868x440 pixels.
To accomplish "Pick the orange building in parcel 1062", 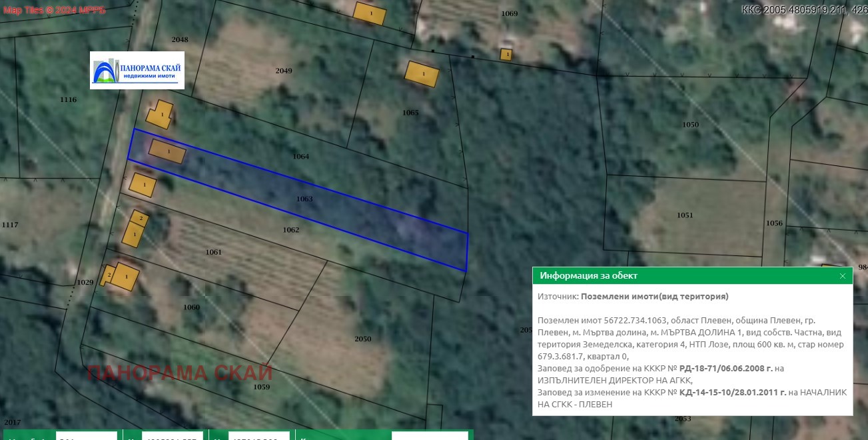I will coord(143,185).
